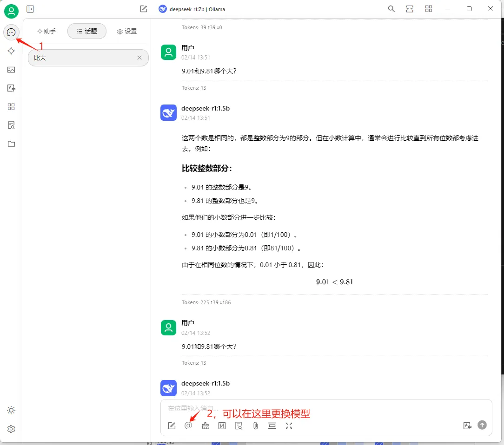Click the @ icon to mention a model

coord(188,425)
